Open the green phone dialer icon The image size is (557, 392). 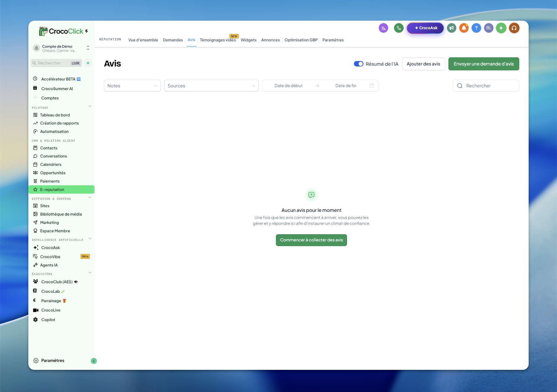click(x=399, y=28)
